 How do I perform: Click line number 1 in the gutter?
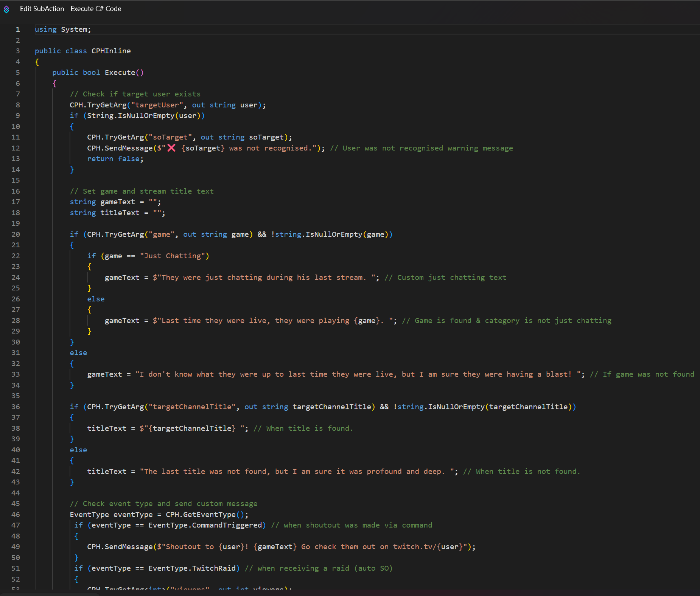pos(17,29)
